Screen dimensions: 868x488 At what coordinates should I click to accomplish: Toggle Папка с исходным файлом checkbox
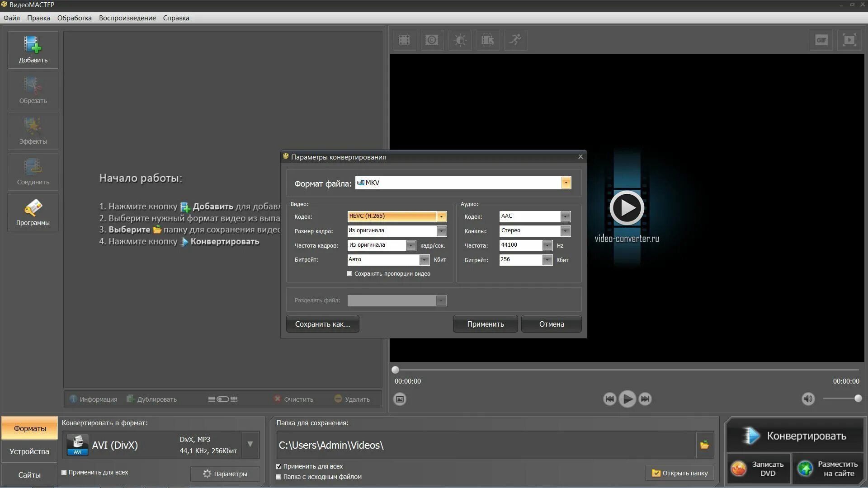(x=279, y=477)
